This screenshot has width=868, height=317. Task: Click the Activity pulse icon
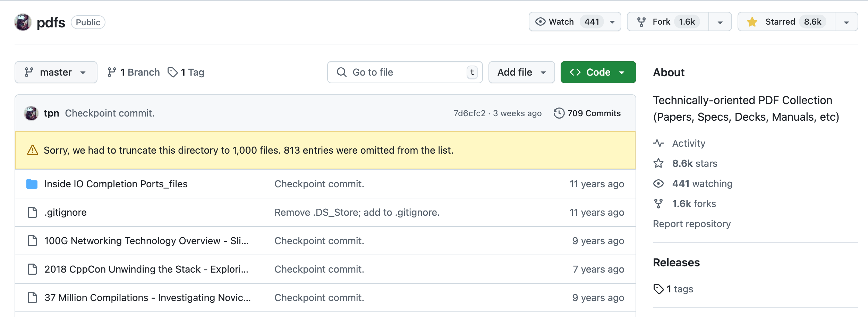[658, 143]
